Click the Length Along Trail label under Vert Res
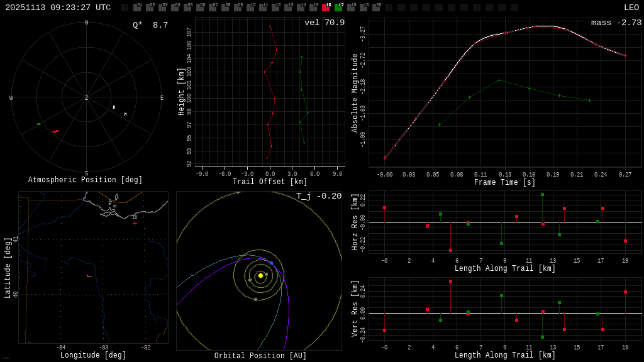 (505, 355)
